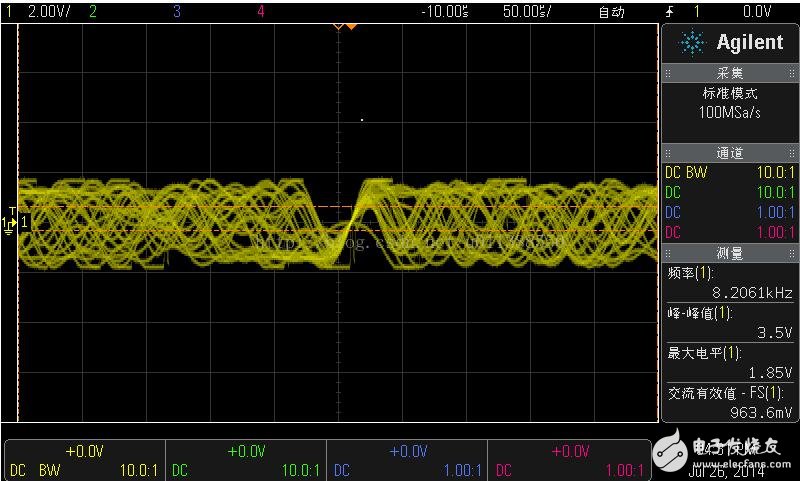Open the blue channel 3 softkey at bottom
800x481 pixels.
pyautogui.click(x=407, y=461)
